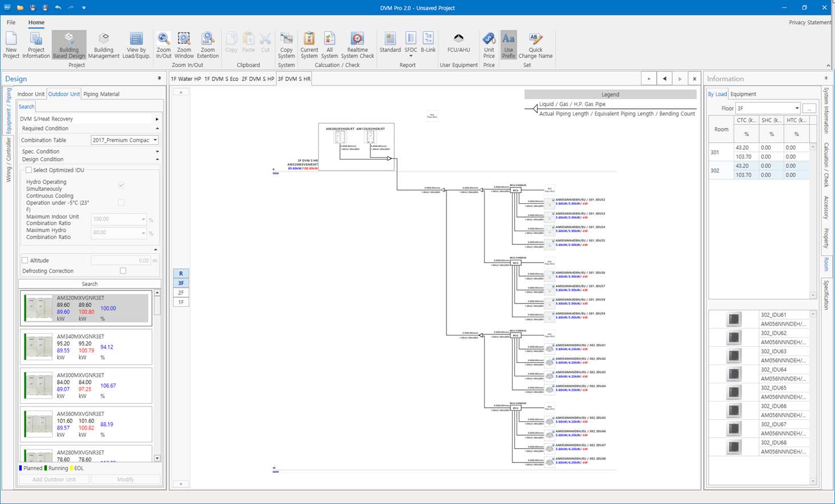
Task: Click the add tab plus button
Action: point(649,79)
